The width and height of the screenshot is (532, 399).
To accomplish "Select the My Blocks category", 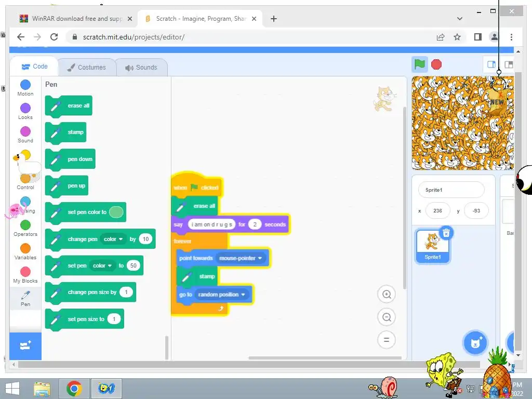I will tap(25, 275).
